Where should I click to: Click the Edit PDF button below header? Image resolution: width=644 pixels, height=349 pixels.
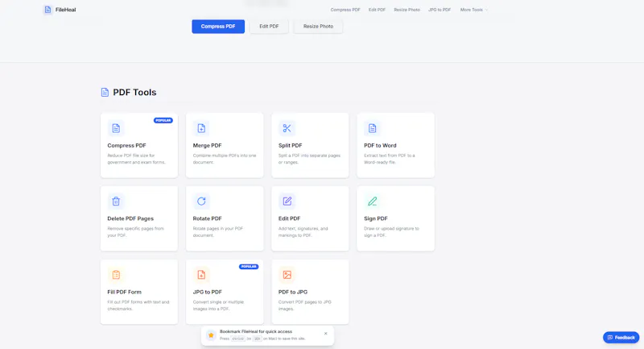pos(269,27)
